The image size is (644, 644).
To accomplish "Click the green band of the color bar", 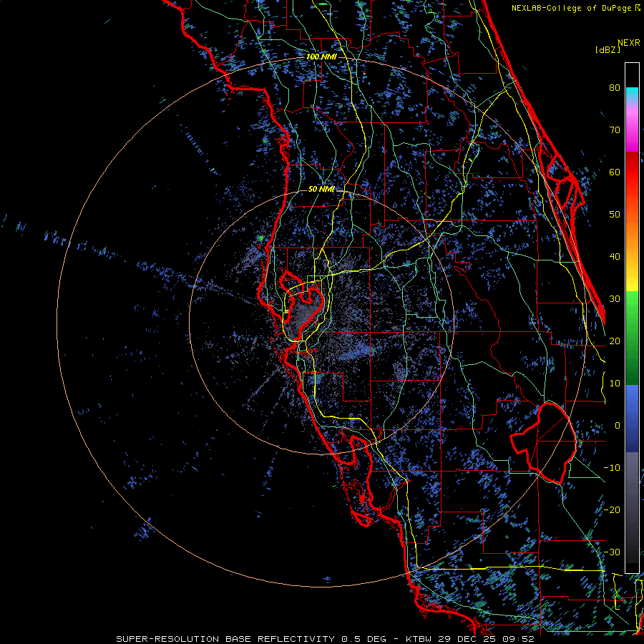I will (x=632, y=338).
